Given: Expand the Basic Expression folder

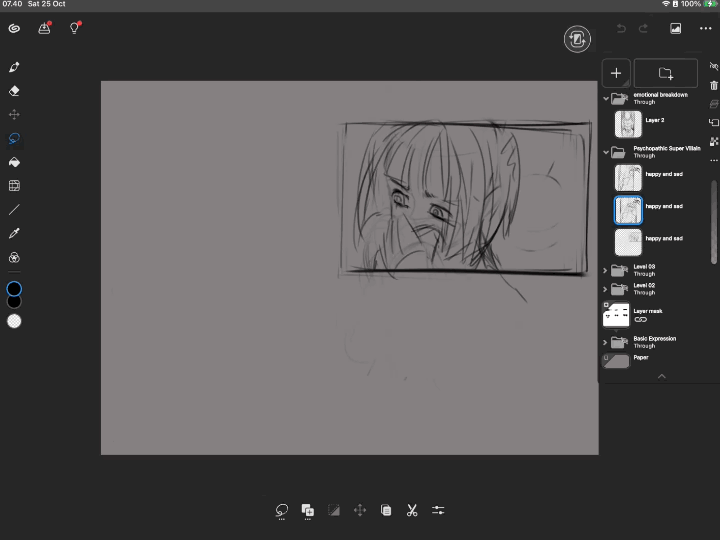Looking at the screenshot, I should click(x=605, y=343).
